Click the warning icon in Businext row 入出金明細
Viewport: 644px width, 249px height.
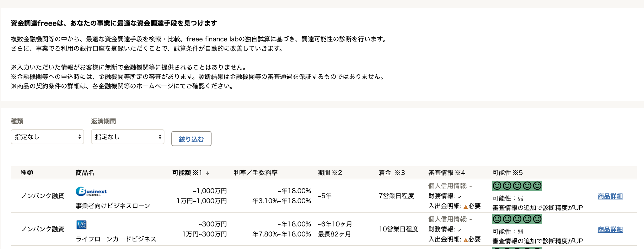coord(466,206)
